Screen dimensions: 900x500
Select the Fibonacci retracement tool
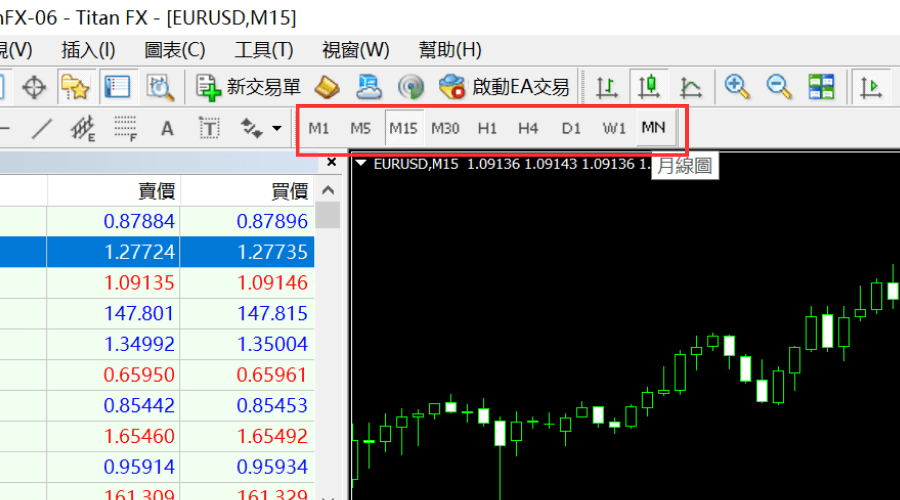125,128
